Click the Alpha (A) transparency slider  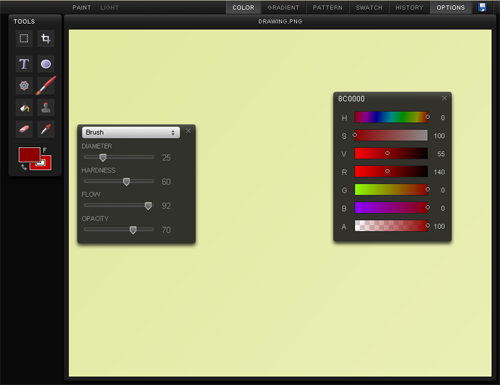[391, 226]
